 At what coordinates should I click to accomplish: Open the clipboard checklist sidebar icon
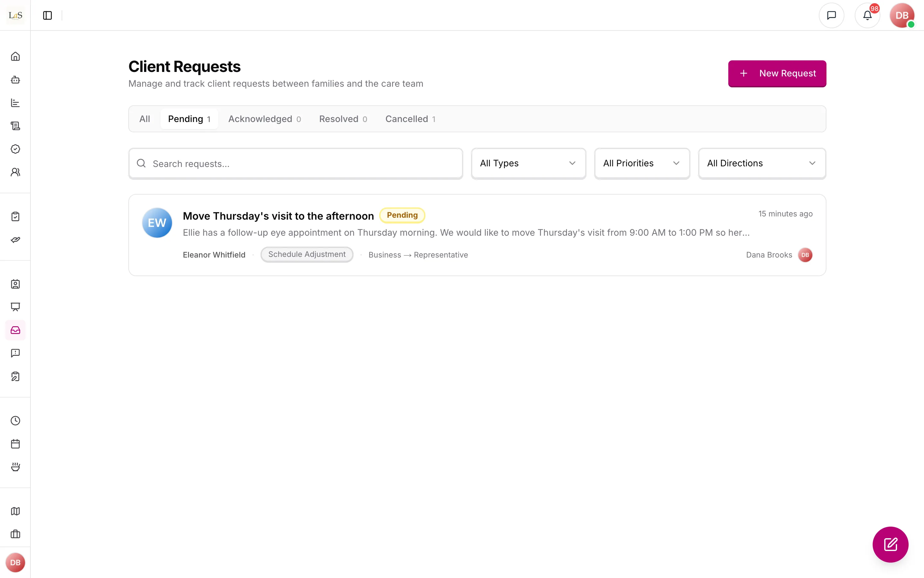tap(15, 217)
